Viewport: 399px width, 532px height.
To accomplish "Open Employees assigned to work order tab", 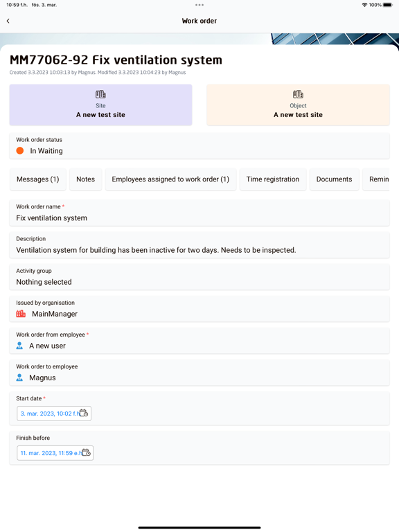I will 170,179.
